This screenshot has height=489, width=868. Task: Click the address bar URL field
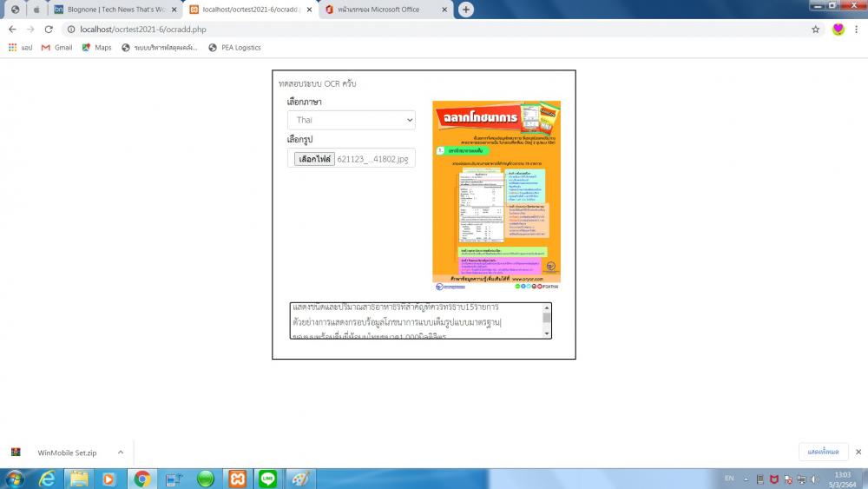[437, 30]
